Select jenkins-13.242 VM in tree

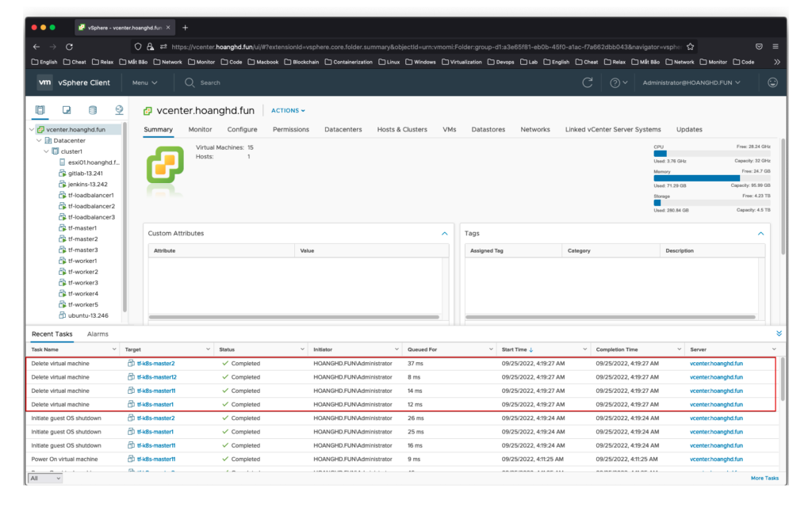(87, 184)
